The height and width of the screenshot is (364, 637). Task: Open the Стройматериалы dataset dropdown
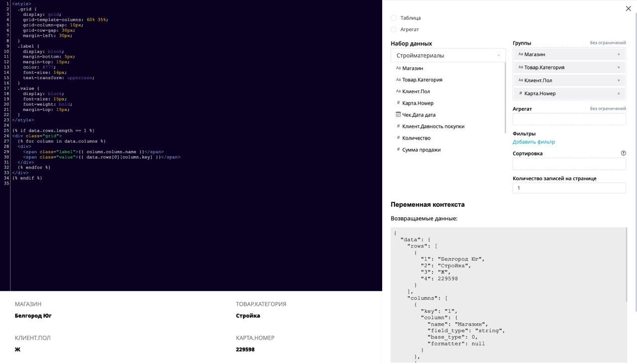tap(448, 55)
